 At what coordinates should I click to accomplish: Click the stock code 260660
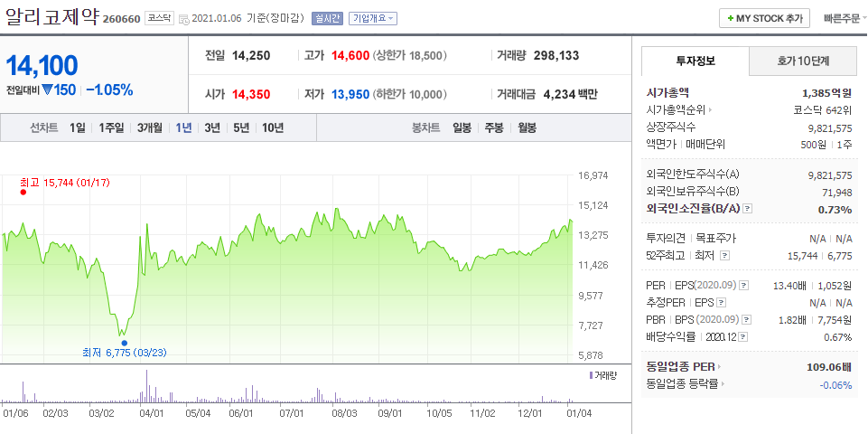click(122, 19)
